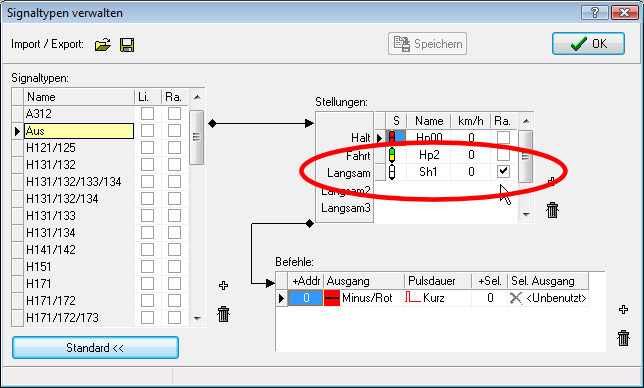Delete Stellung with the trash icon

point(552,210)
